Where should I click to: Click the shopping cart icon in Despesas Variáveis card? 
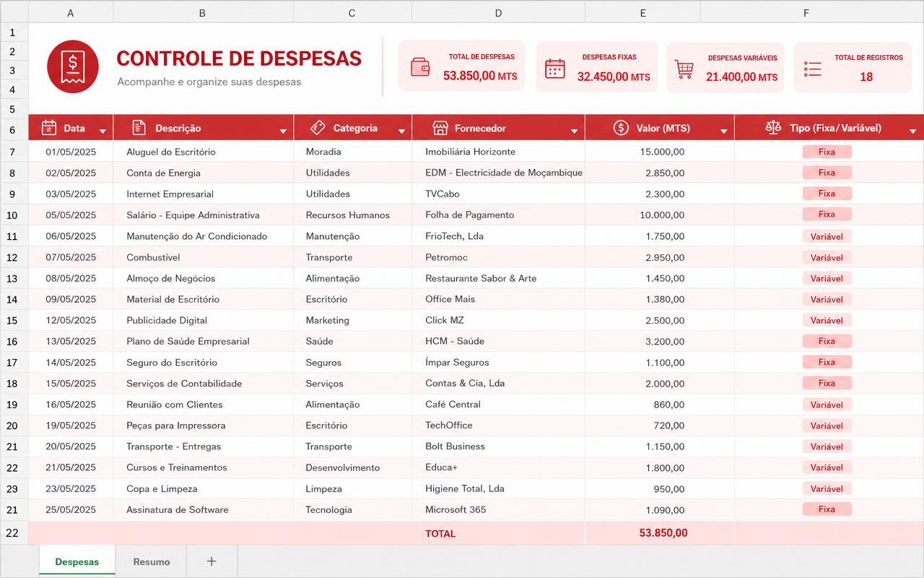coord(684,69)
